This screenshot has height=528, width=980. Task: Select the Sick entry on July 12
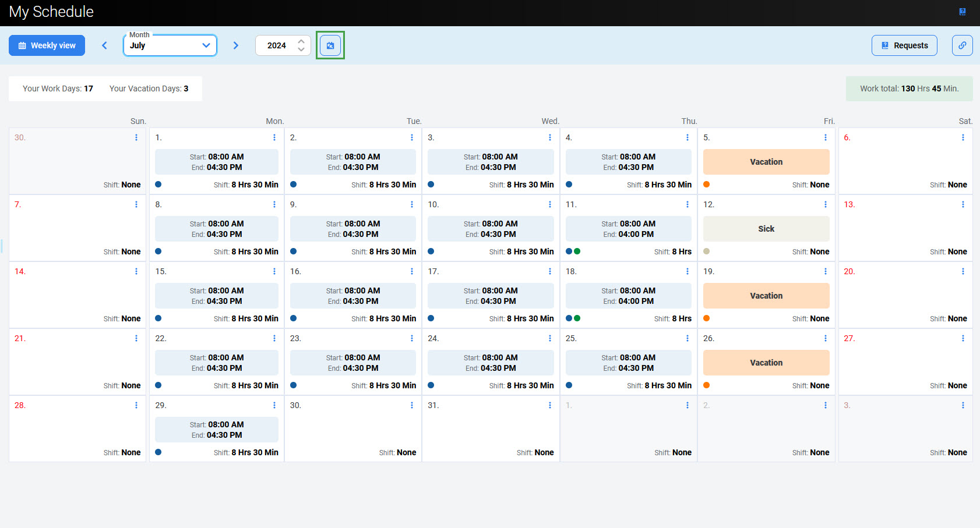pyautogui.click(x=766, y=229)
